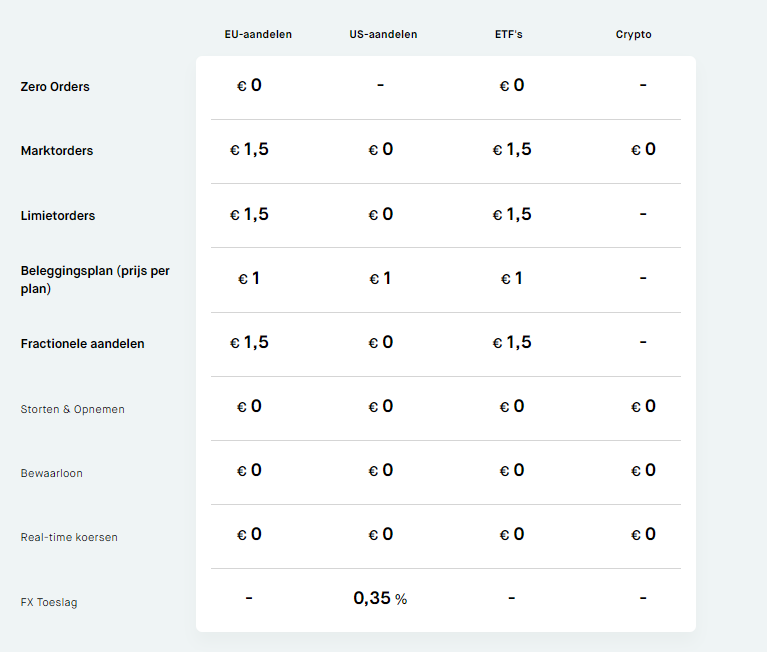Click the Beleggingsplan (prijs per plan) label
767x652 pixels.
[x=95, y=280]
